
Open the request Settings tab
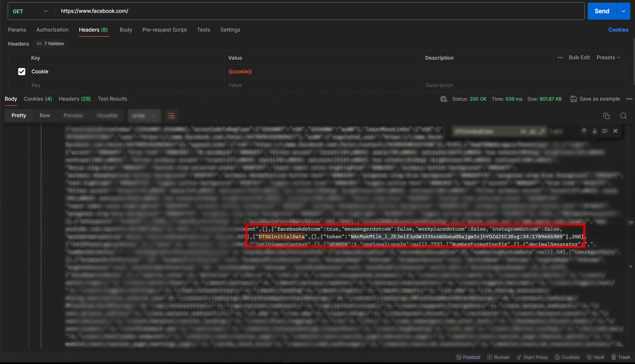(230, 30)
